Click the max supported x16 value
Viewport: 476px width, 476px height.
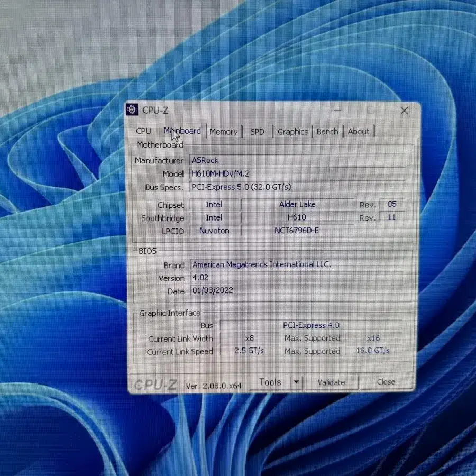[x=373, y=338]
